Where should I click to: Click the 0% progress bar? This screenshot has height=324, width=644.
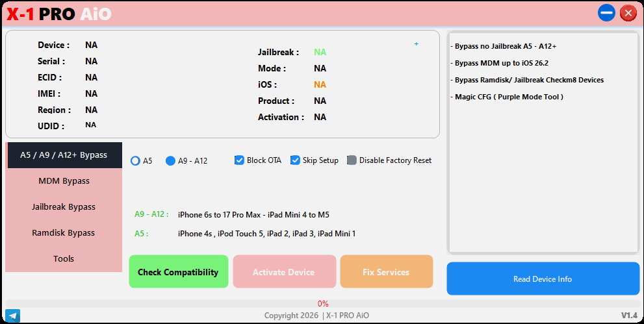click(x=322, y=303)
